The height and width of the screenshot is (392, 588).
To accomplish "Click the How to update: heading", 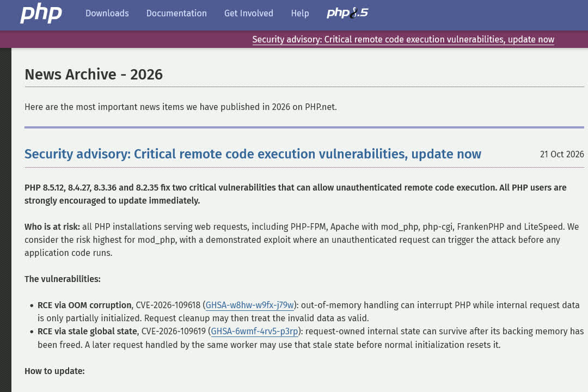I will coord(55,371).
